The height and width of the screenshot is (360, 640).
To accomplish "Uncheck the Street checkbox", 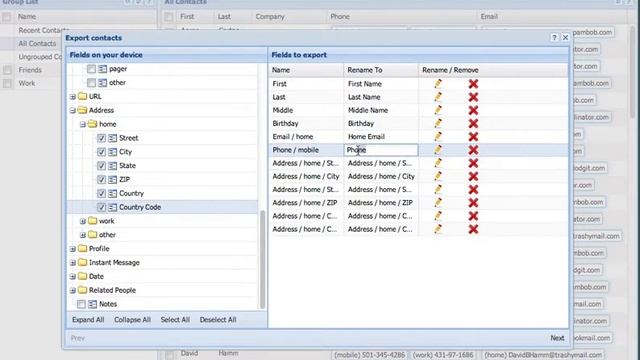I will tap(101, 138).
